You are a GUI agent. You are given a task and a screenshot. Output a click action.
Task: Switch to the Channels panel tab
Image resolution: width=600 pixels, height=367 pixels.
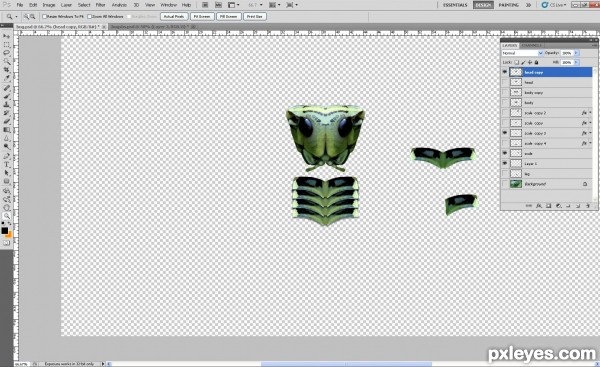(531, 45)
